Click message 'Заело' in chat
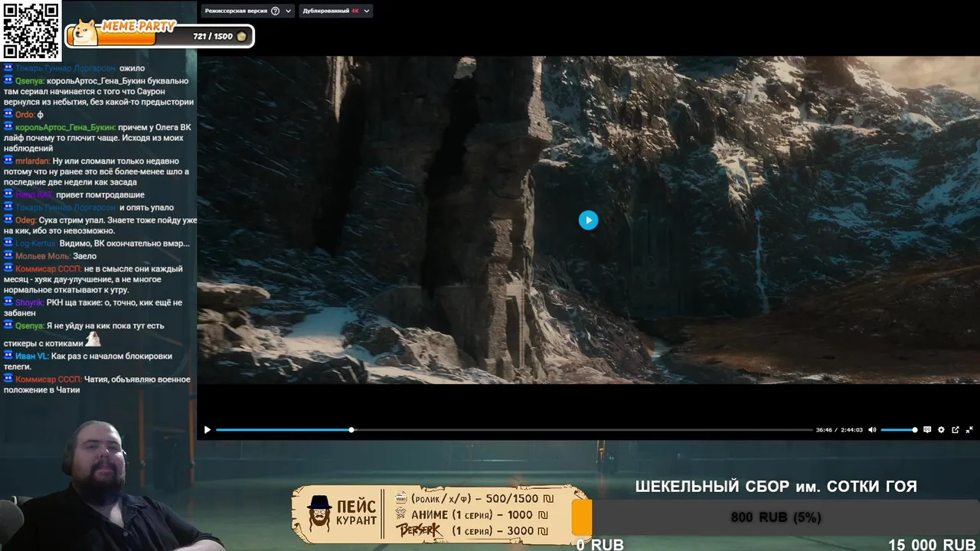980x551 pixels. 85,256
